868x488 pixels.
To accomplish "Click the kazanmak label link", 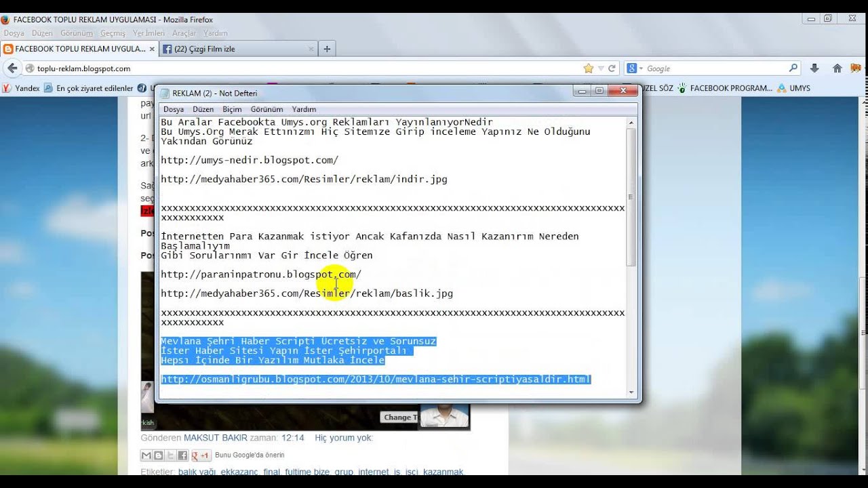I will point(443,472).
